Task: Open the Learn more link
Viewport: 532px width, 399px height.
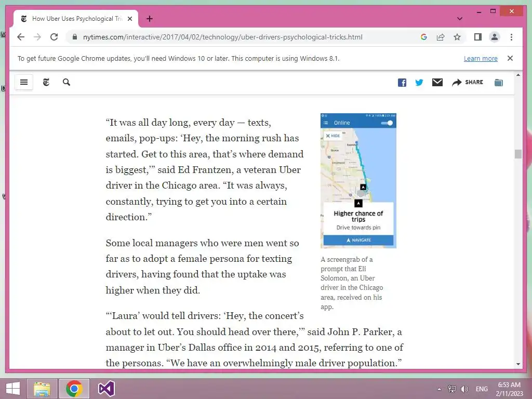Action: click(x=481, y=58)
